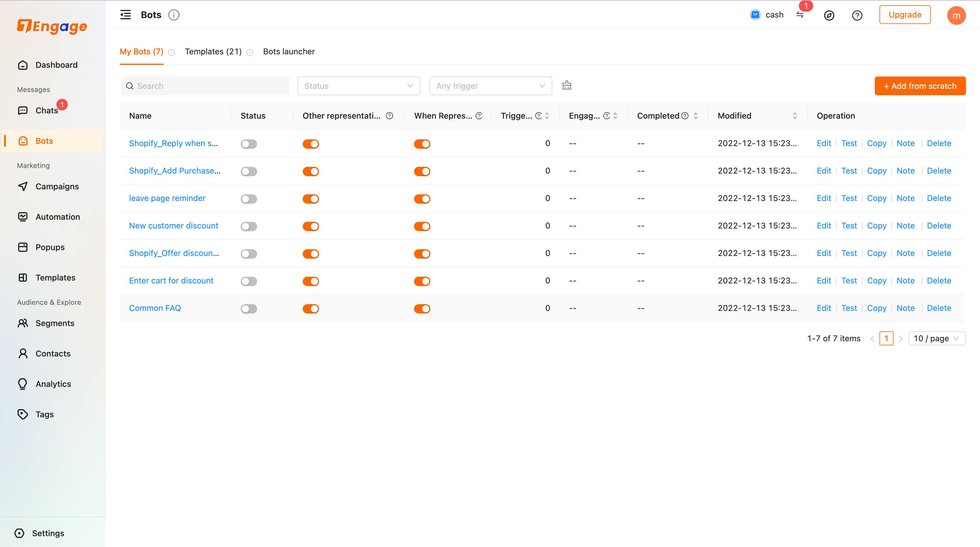Disable Other representative toggle for New customer discount
This screenshot has width=980, height=547.
pyautogui.click(x=311, y=226)
